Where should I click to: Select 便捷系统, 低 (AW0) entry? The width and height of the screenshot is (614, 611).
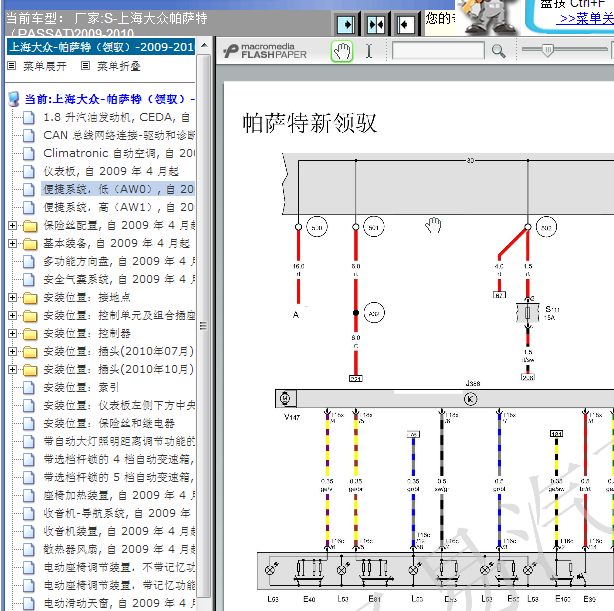(118, 189)
